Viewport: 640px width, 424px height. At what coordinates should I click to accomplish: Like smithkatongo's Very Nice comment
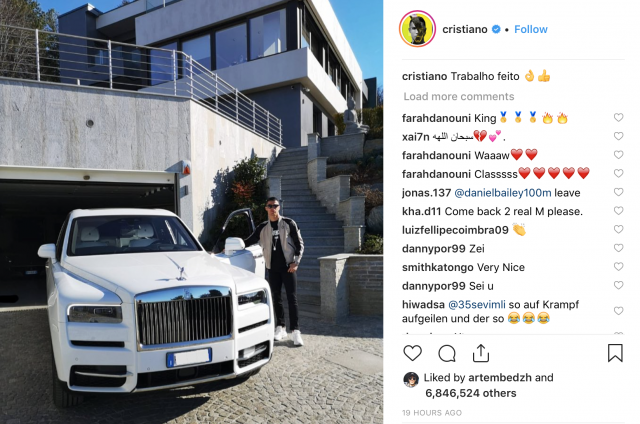tap(618, 266)
